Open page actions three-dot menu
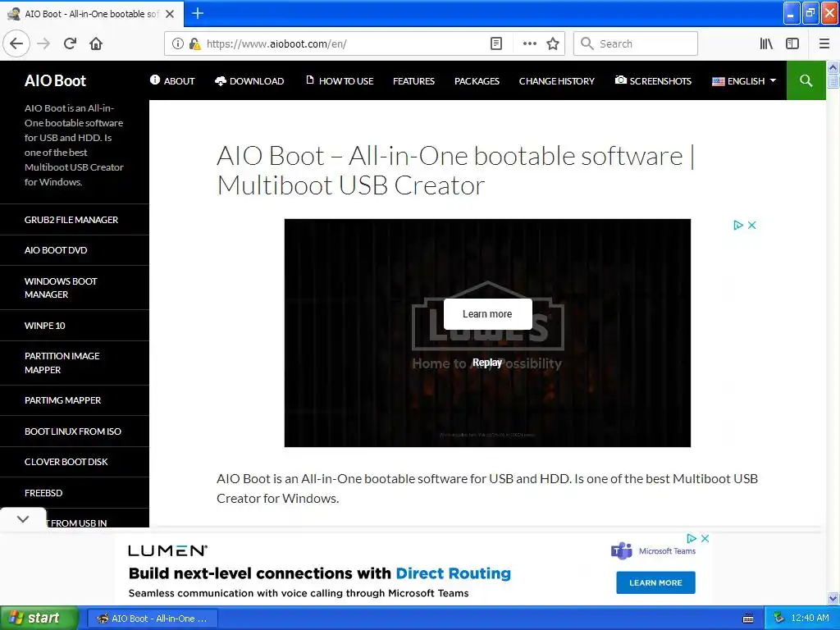The width and height of the screenshot is (840, 630). click(x=529, y=43)
